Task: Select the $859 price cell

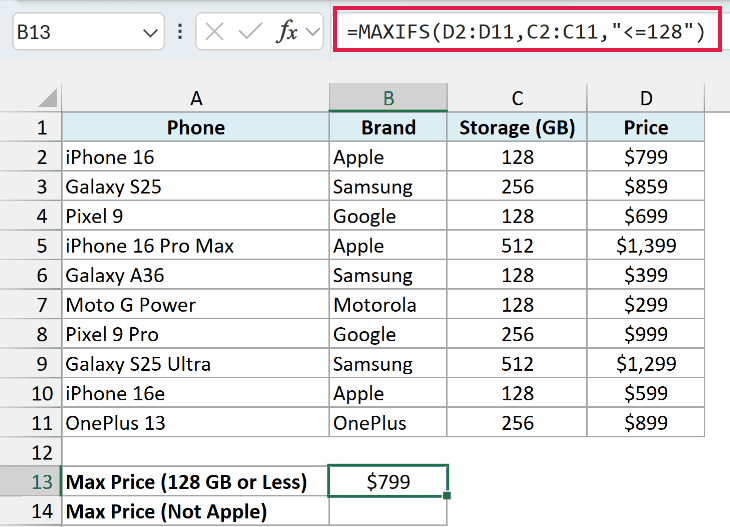Action: pos(646,186)
